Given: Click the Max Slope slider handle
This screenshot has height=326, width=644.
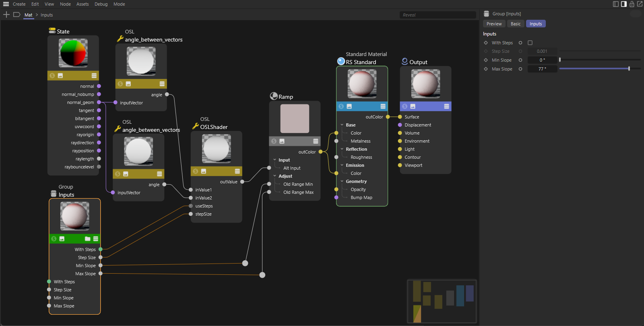Looking at the screenshot, I should click(x=629, y=69).
